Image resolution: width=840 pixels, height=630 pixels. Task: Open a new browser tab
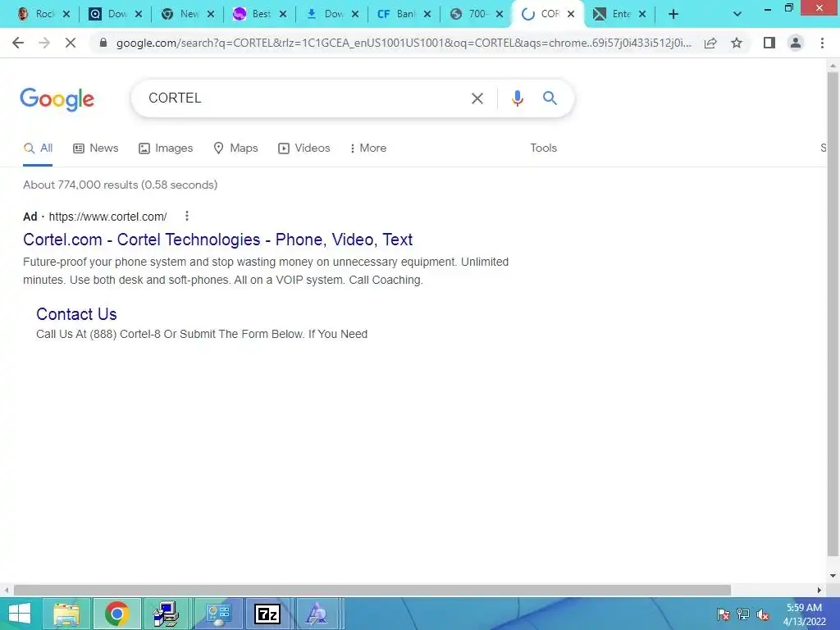point(673,14)
